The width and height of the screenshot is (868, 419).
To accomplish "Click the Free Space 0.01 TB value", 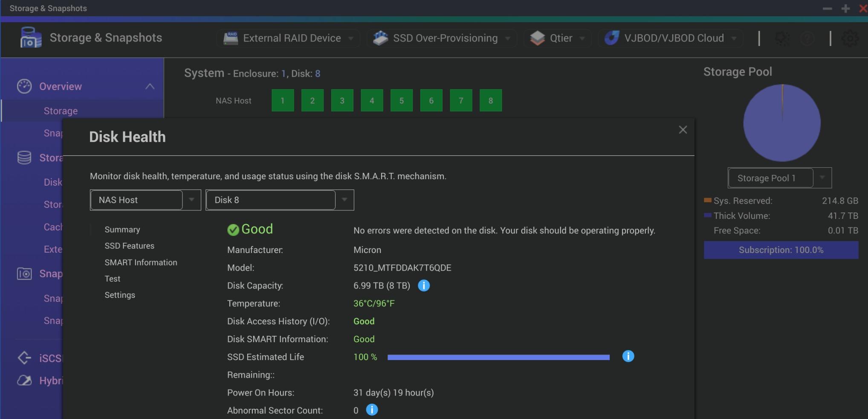I will coord(843,230).
